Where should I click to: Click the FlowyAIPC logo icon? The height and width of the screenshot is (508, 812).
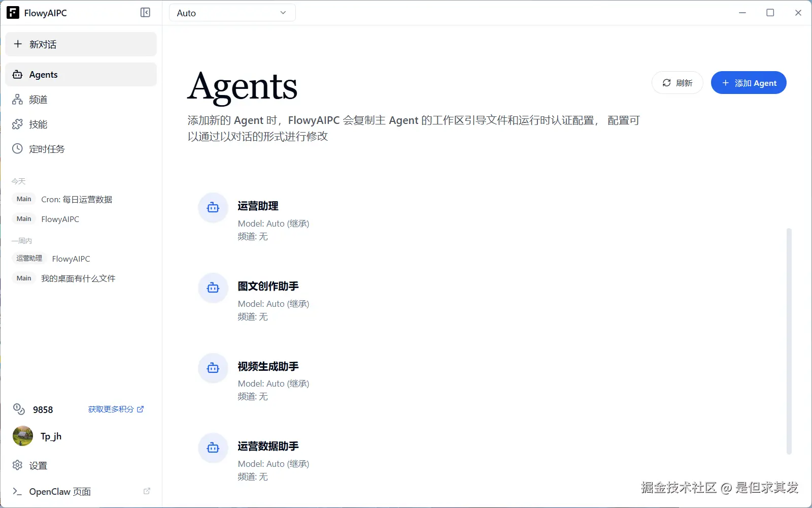(x=12, y=12)
